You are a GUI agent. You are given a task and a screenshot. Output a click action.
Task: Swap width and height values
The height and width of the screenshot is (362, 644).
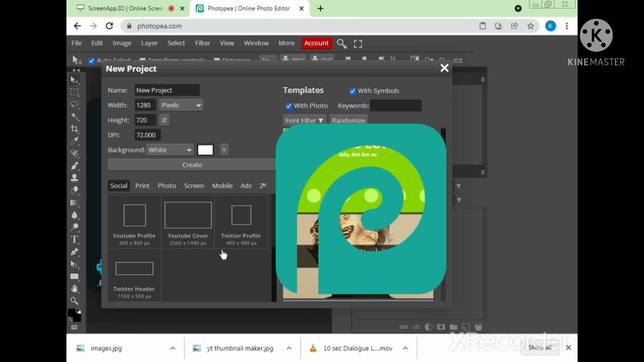click(164, 120)
